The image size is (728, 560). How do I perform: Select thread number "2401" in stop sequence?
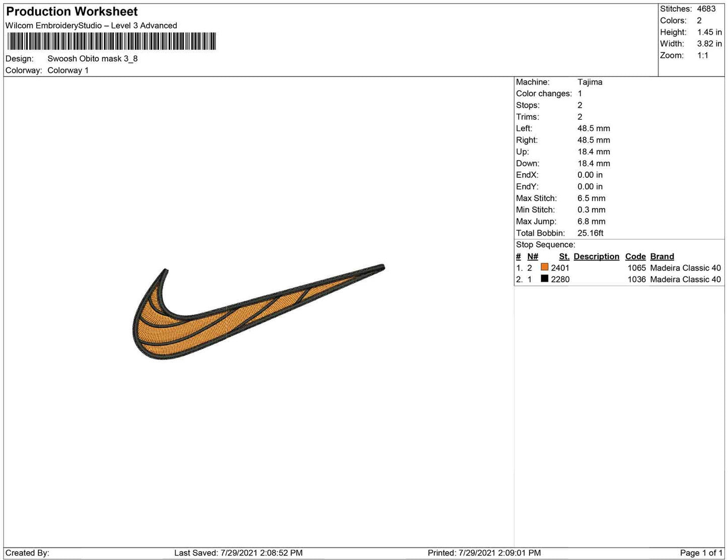[x=560, y=268]
